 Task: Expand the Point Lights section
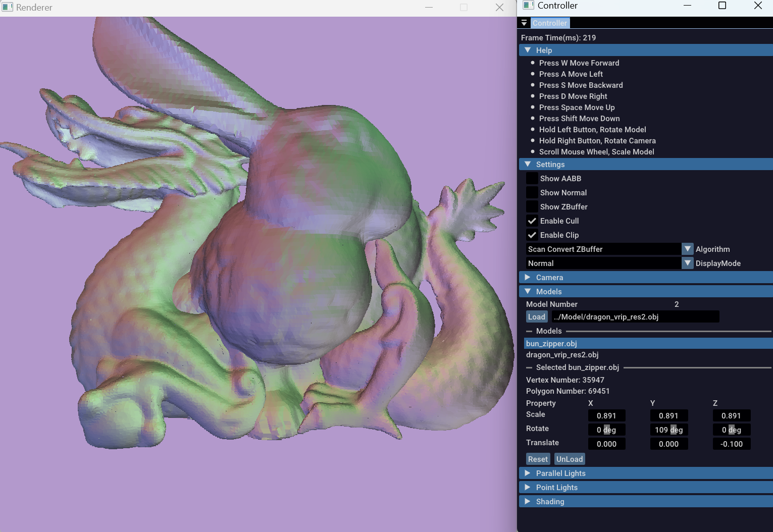[x=646, y=488]
